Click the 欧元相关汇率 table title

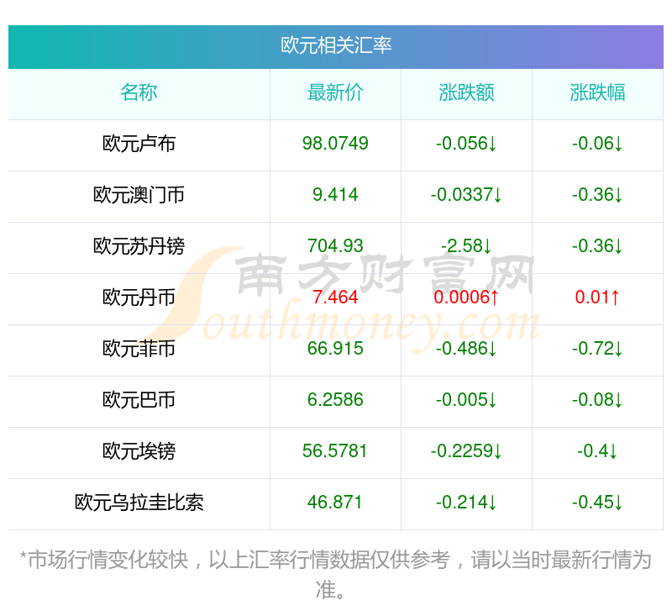[336, 45]
